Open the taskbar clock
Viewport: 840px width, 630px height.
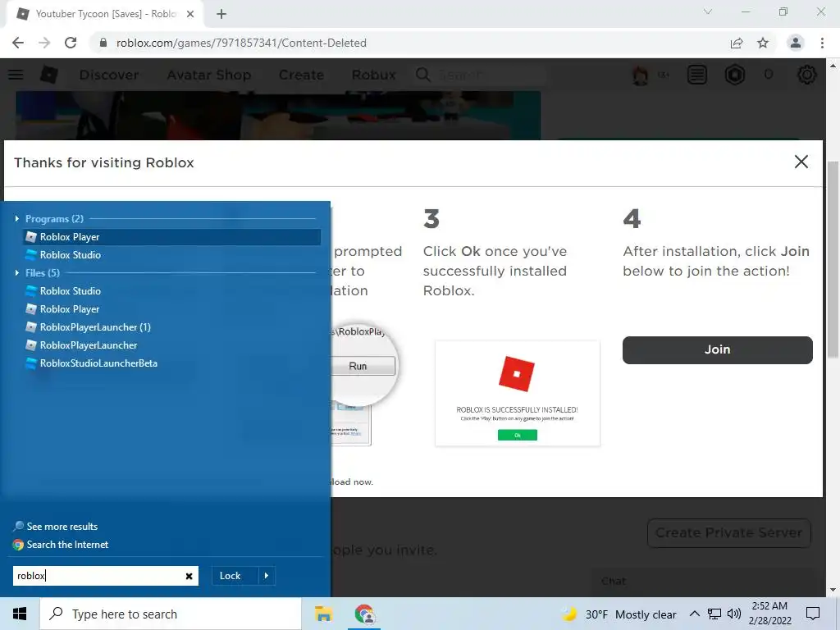click(769, 614)
